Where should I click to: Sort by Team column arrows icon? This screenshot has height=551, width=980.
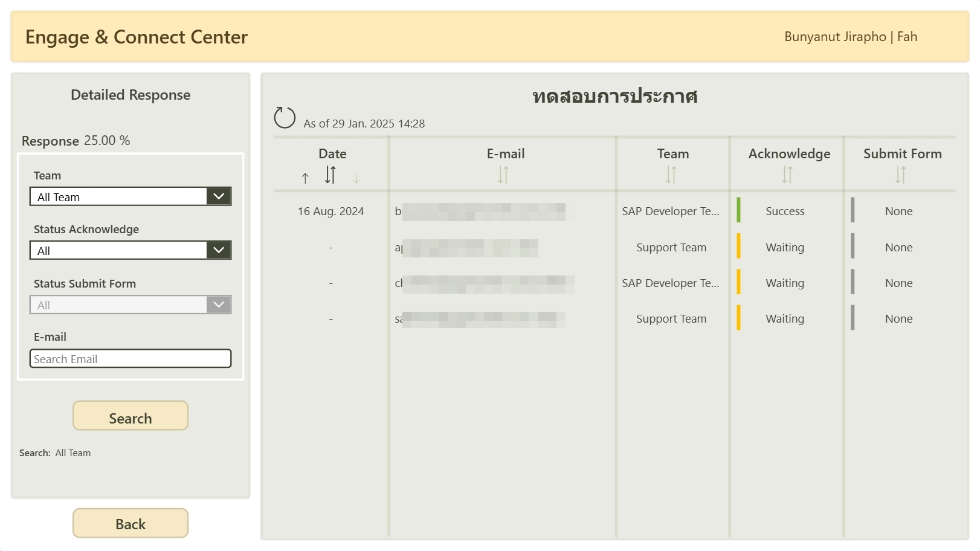point(671,175)
